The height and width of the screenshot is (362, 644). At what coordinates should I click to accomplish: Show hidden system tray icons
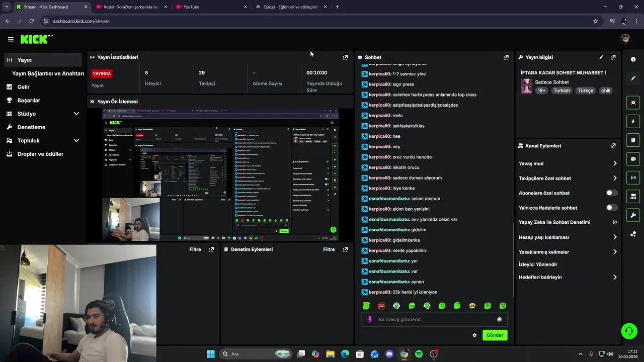(x=580, y=354)
